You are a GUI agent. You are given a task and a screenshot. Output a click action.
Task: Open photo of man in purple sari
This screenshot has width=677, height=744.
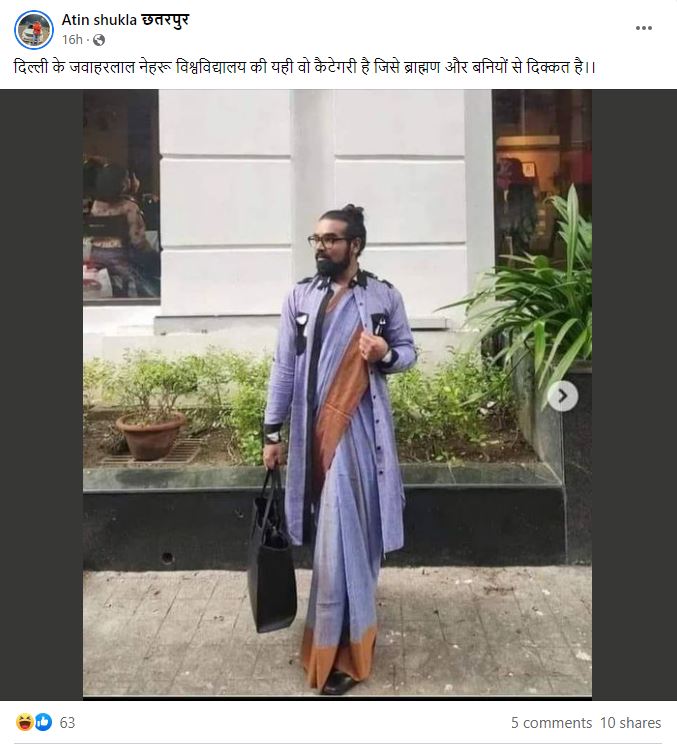click(337, 393)
